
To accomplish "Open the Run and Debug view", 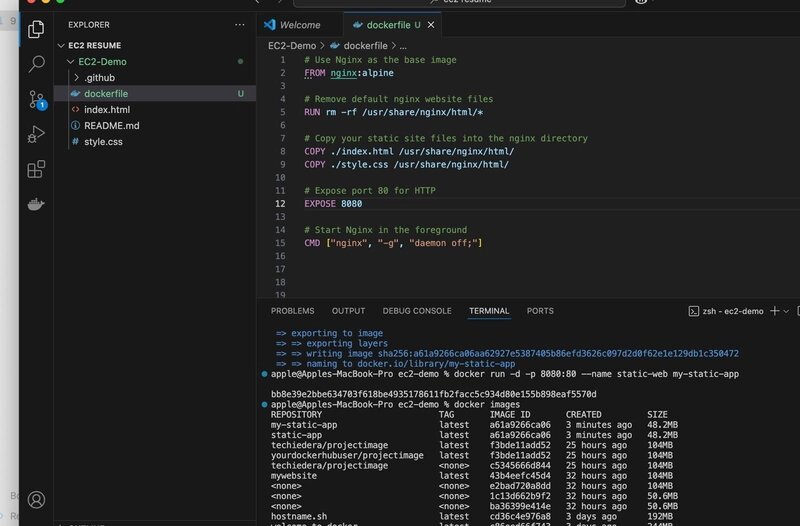I will [36, 134].
